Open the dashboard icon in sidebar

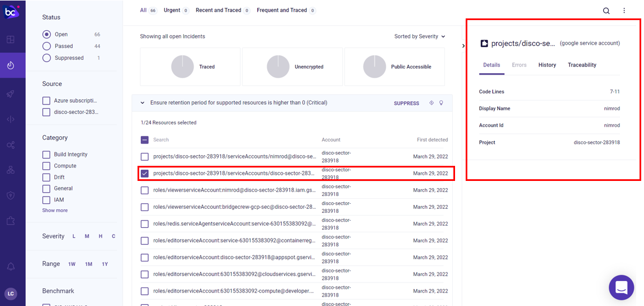(x=11, y=40)
